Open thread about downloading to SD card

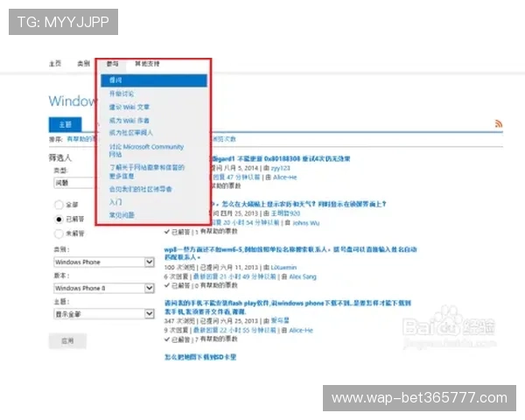[x=200, y=357]
